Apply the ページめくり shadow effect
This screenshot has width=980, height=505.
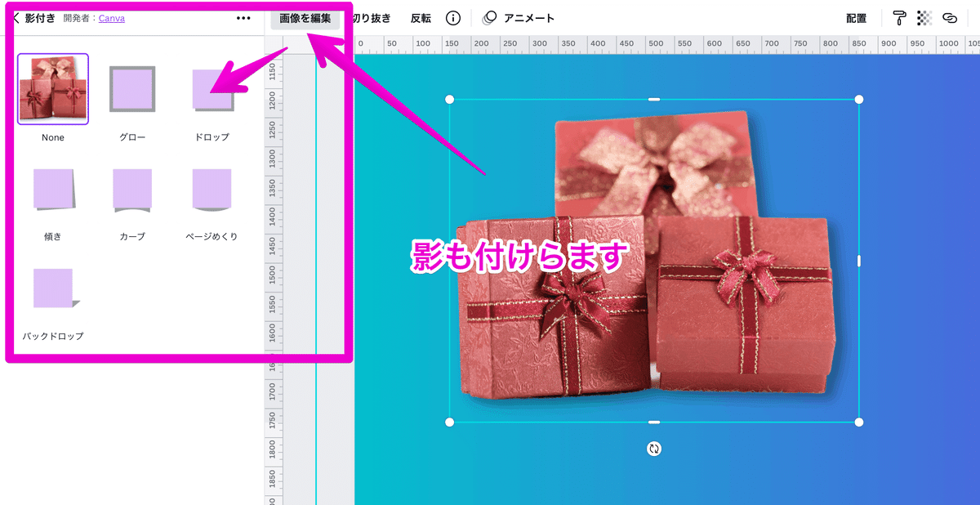[x=212, y=189]
